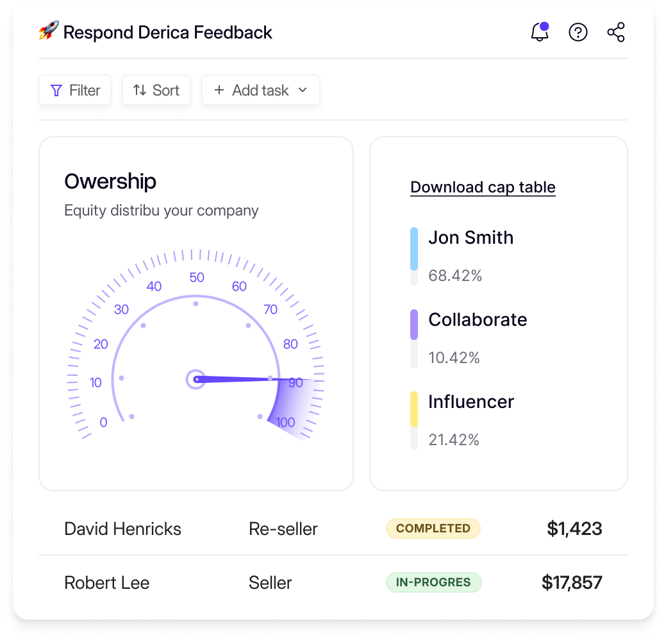
Task: Click the Respond Derica Feedback title
Action: pyautogui.click(x=168, y=32)
